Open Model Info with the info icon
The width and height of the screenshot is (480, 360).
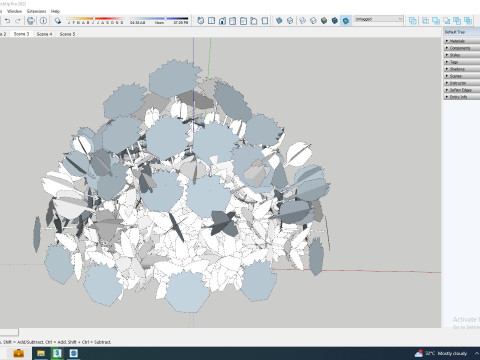coord(43,21)
